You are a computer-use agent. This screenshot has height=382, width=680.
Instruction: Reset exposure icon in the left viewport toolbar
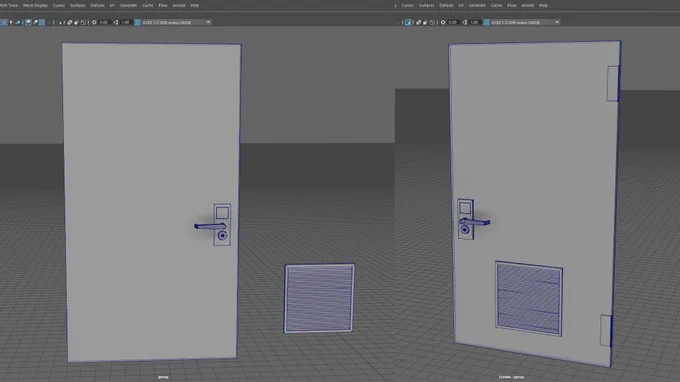click(x=94, y=22)
